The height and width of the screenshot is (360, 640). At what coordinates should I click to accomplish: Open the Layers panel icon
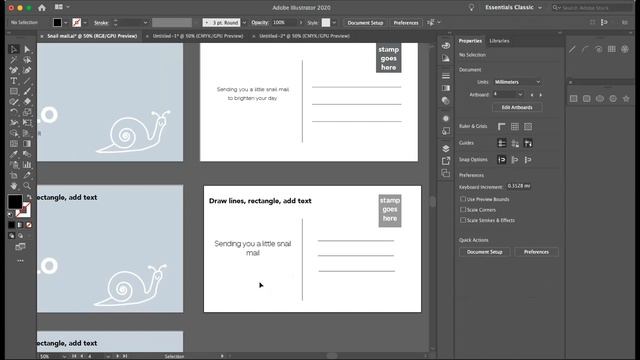pos(446,148)
